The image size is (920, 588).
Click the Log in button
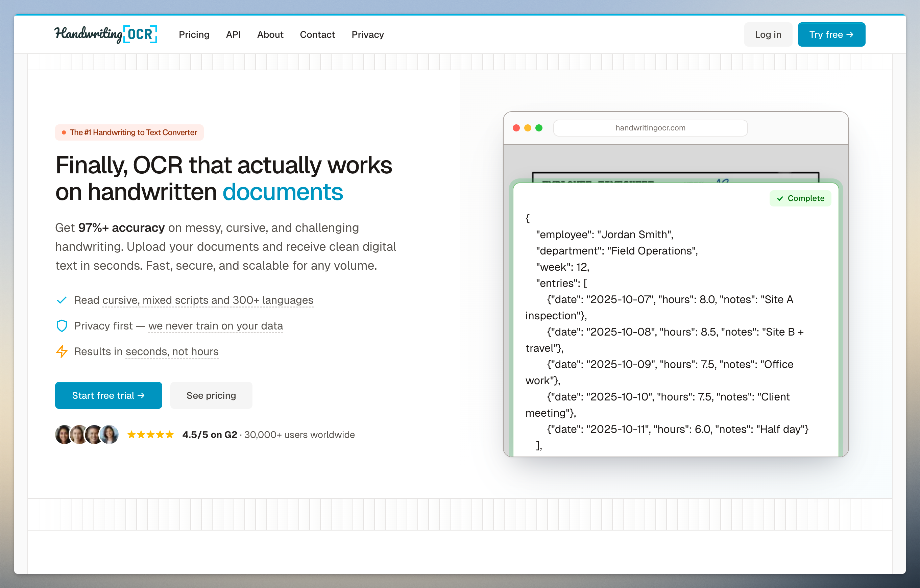pyautogui.click(x=768, y=34)
